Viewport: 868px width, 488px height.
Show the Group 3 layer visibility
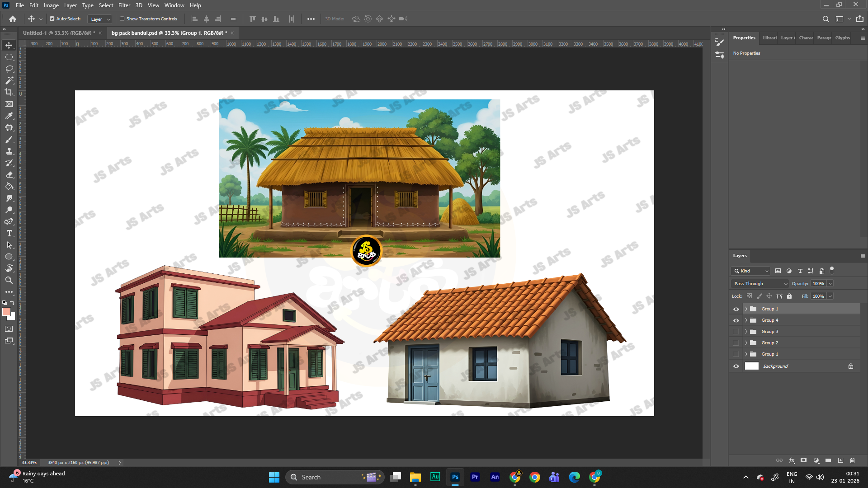(x=736, y=332)
